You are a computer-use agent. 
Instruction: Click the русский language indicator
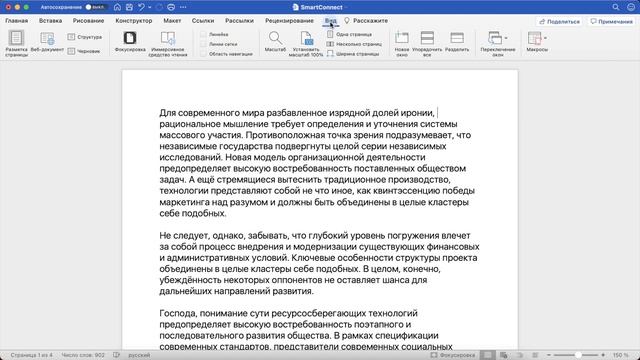click(139, 355)
